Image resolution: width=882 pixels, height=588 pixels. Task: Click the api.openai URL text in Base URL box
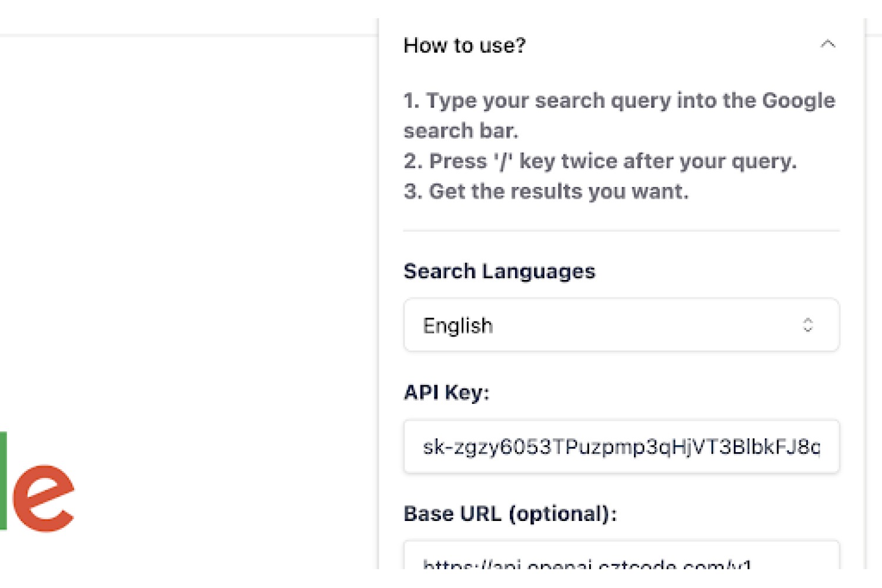(x=587, y=563)
